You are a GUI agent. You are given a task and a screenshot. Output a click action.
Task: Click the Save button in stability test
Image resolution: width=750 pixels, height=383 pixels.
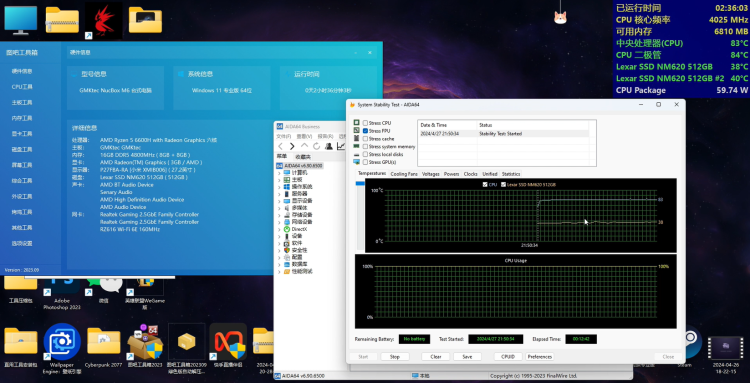467,357
